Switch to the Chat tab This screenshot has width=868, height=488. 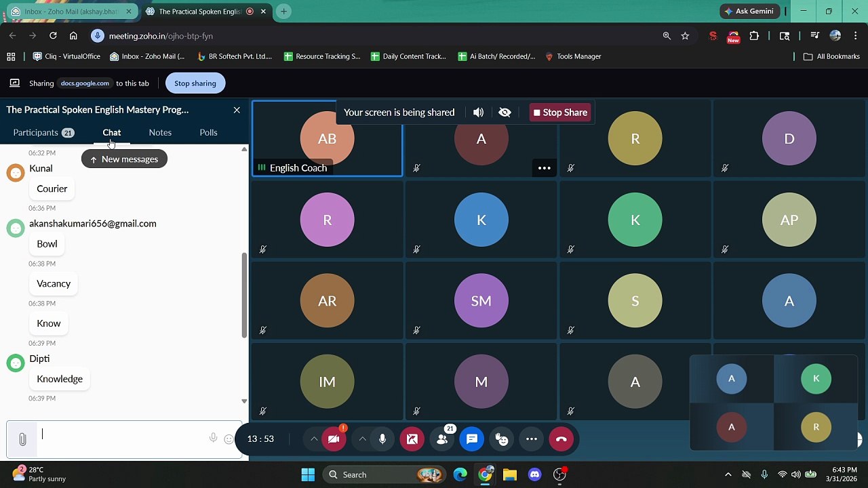(112, 132)
